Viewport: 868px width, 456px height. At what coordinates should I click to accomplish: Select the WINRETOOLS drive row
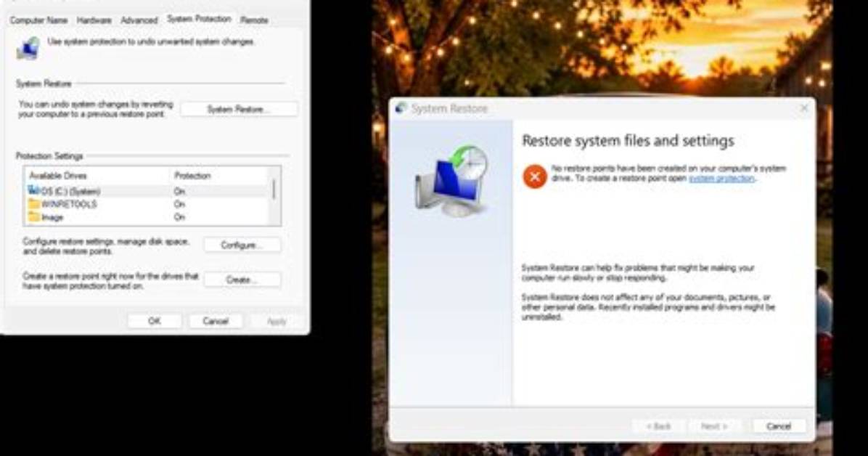(147, 205)
